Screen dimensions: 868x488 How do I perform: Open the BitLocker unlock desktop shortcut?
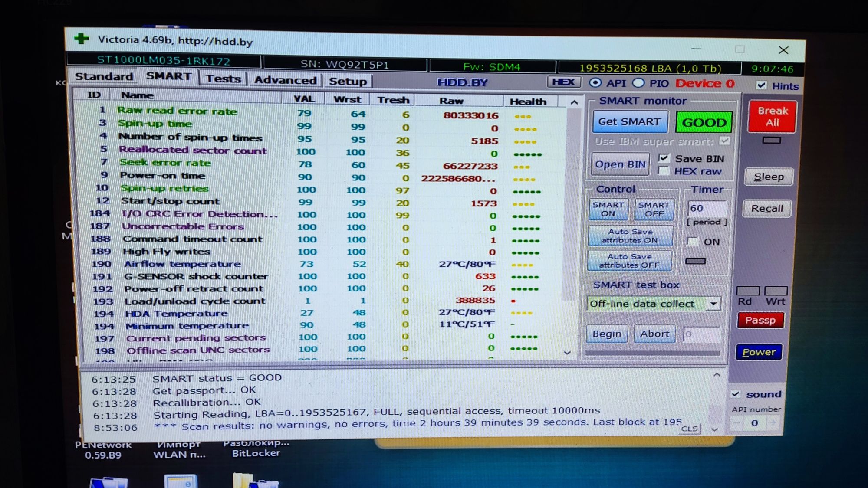click(x=256, y=448)
